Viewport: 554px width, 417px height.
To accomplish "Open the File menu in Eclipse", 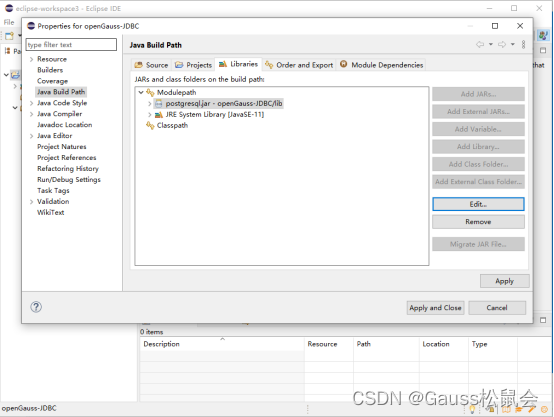I will click(9, 22).
